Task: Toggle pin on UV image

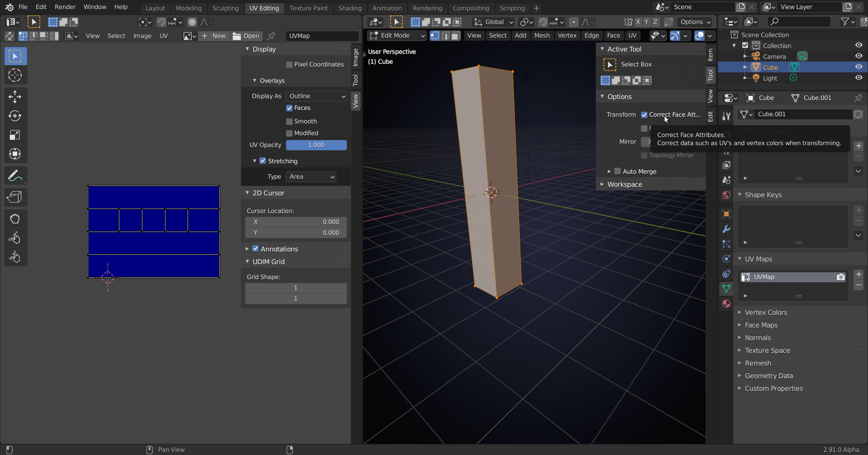Action: coord(272,36)
